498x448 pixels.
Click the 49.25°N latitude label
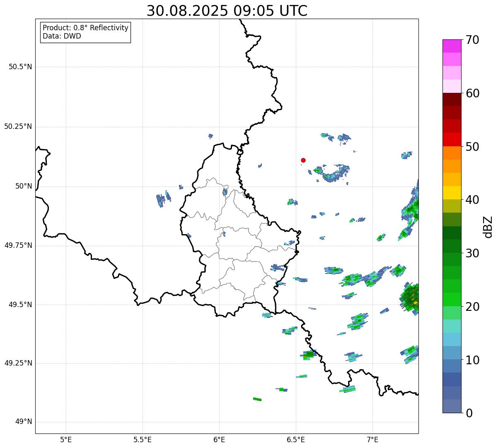pos(18,363)
